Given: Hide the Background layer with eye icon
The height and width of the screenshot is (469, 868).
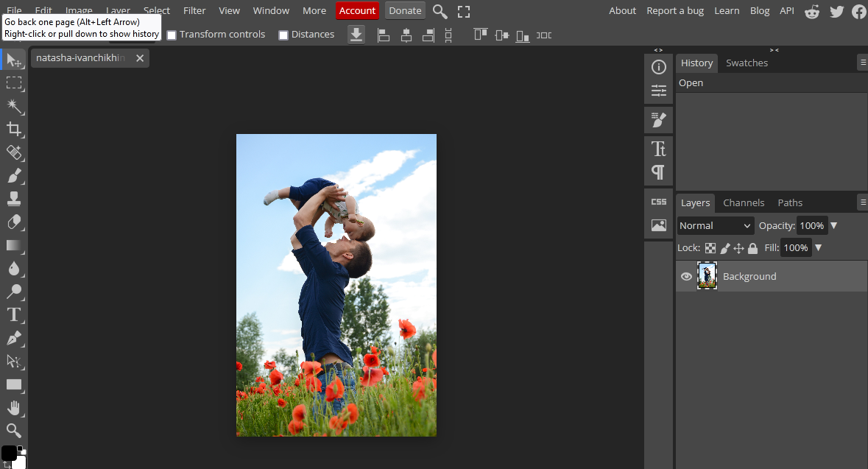Looking at the screenshot, I should pos(686,276).
